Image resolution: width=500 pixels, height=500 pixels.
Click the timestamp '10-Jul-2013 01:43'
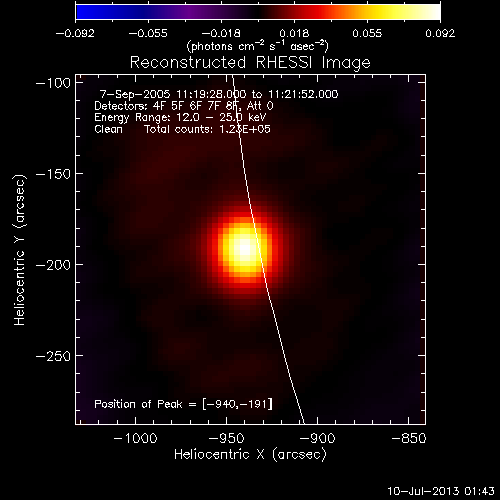click(441, 491)
